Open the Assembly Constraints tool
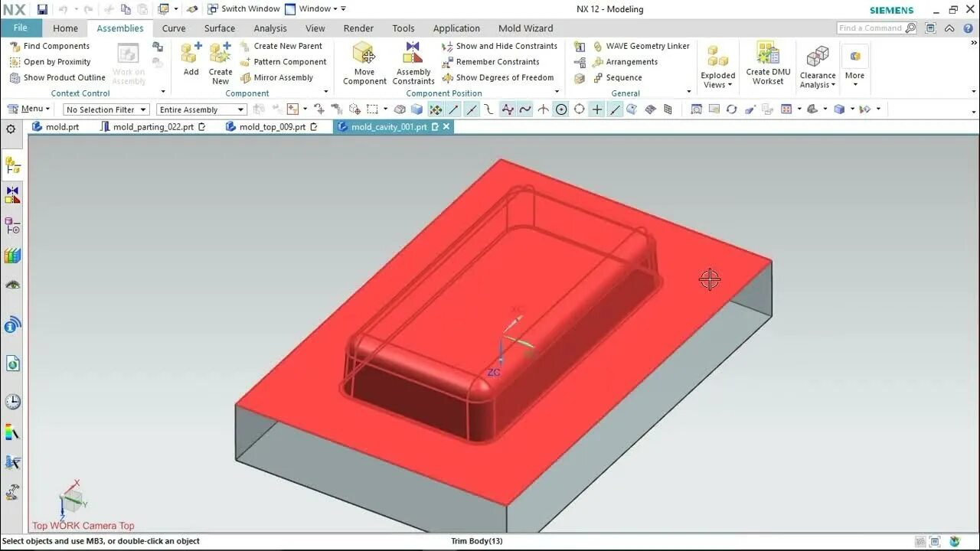 413,64
